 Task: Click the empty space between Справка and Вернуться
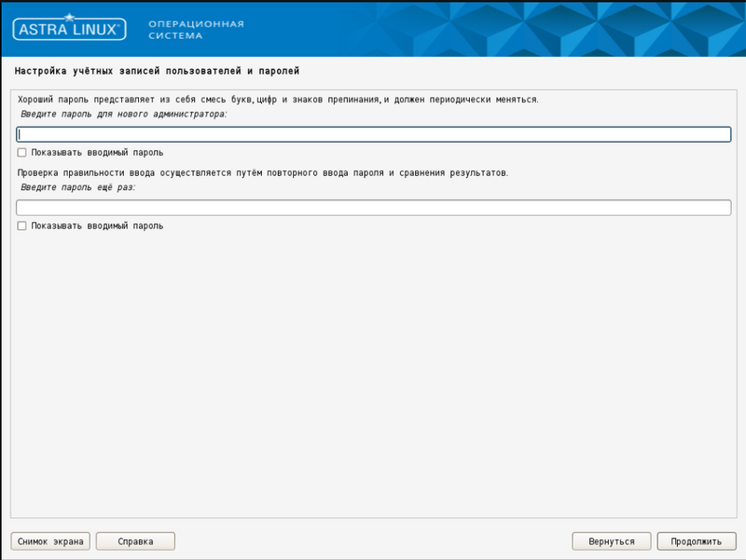click(373, 540)
